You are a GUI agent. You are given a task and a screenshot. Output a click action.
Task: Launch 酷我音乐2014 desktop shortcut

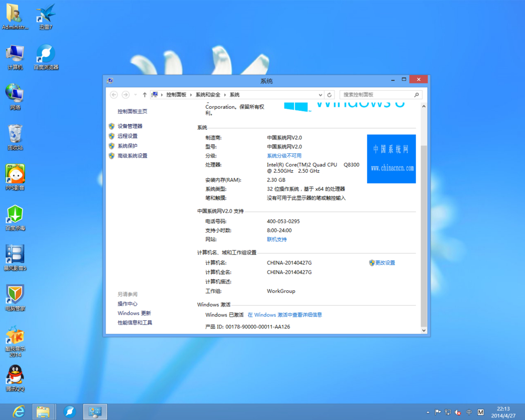point(15,341)
